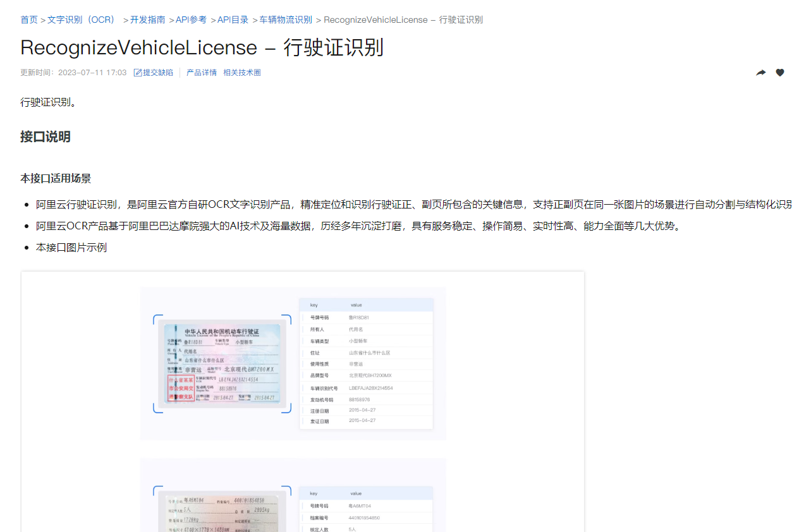The image size is (792, 532).
Task: Click the 发证日期 row in the sample table
Action: pyautogui.click(x=367, y=421)
